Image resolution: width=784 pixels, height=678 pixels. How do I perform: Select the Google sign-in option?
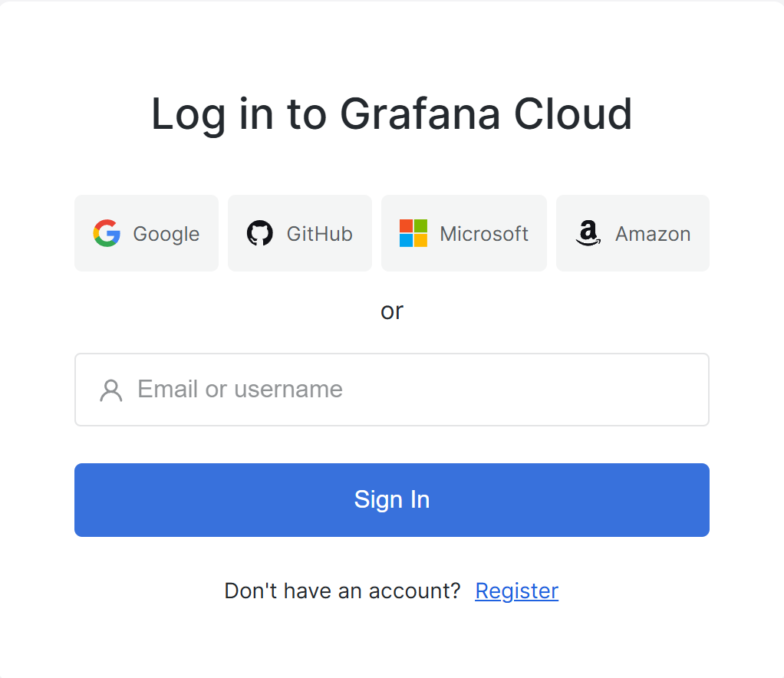pyautogui.click(x=146, y=233)
